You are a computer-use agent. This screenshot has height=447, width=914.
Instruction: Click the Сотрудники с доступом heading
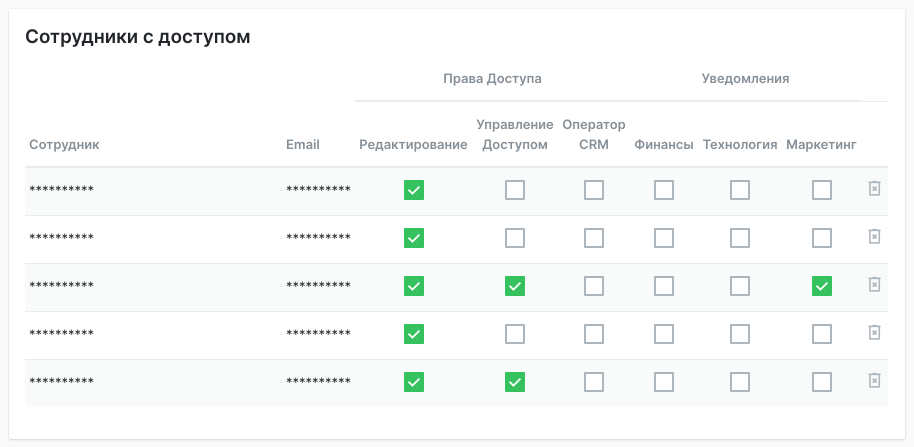138,37
